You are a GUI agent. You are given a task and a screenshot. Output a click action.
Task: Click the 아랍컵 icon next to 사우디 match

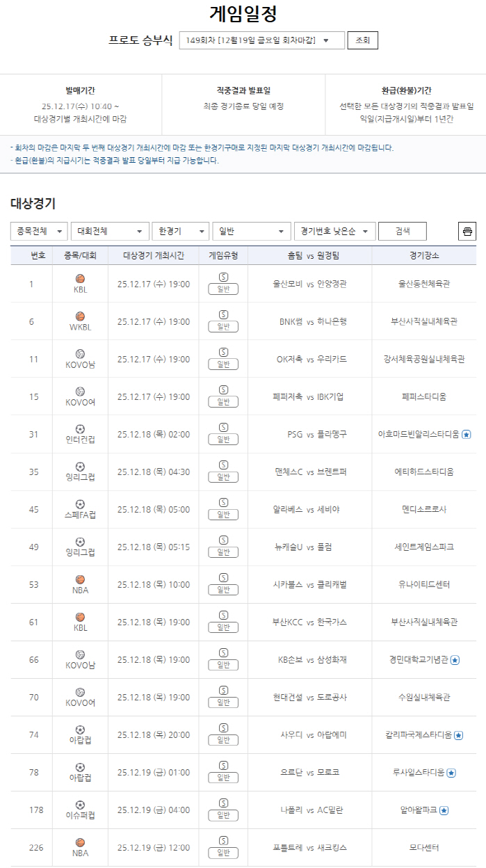coord(80,731)
